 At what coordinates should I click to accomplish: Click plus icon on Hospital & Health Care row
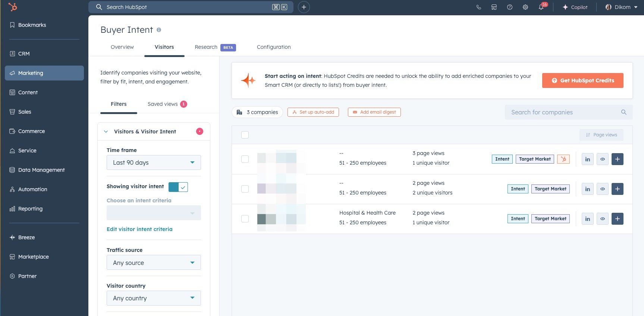(617, 219)
